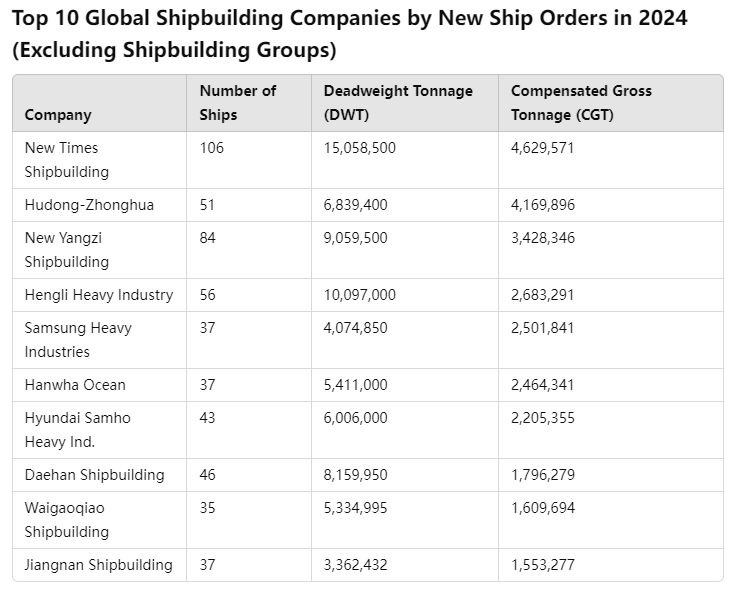Screen dimensions: 733x592
Task: Click the 4,629,571 CGT value
Action: tap(542, 148)
